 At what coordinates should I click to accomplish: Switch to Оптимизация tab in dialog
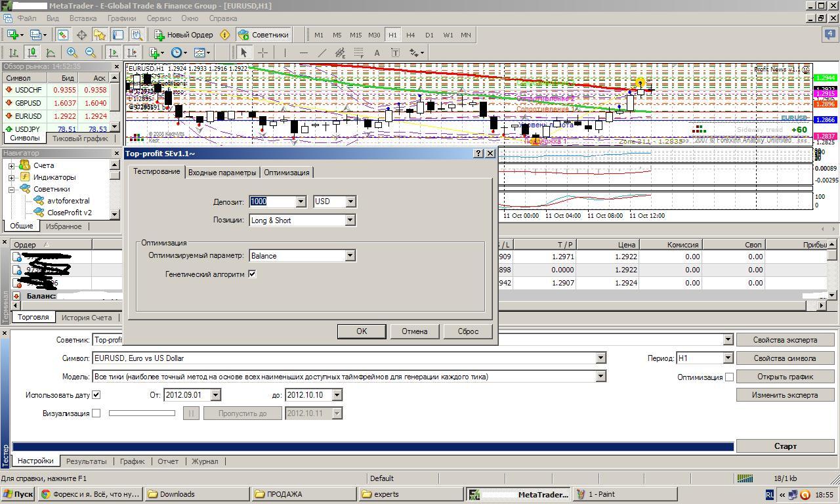[x=286, y=173]
